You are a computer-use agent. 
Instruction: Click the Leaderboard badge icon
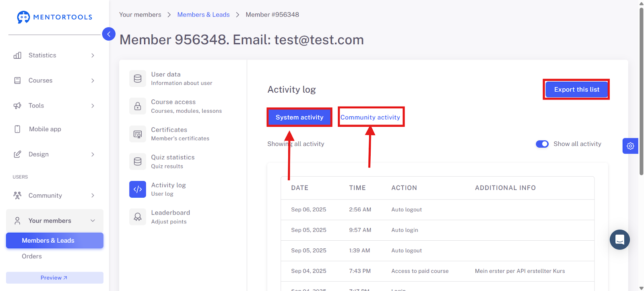(x=138, y=217)
